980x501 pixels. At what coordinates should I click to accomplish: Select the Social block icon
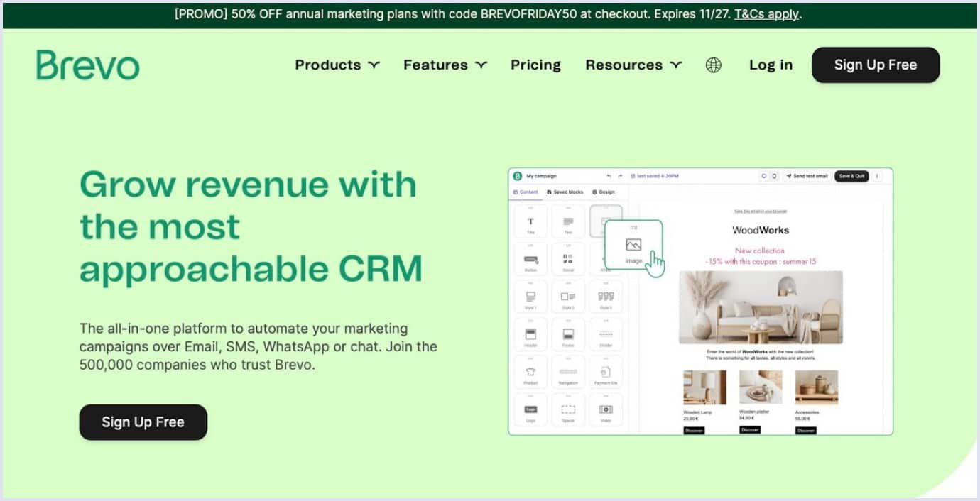point(568,260)
